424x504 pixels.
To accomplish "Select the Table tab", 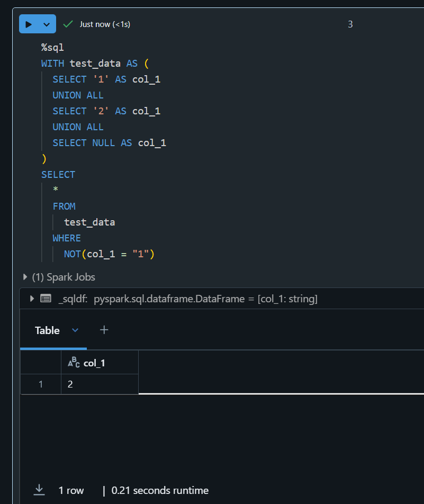I will (x=48, y=330).
